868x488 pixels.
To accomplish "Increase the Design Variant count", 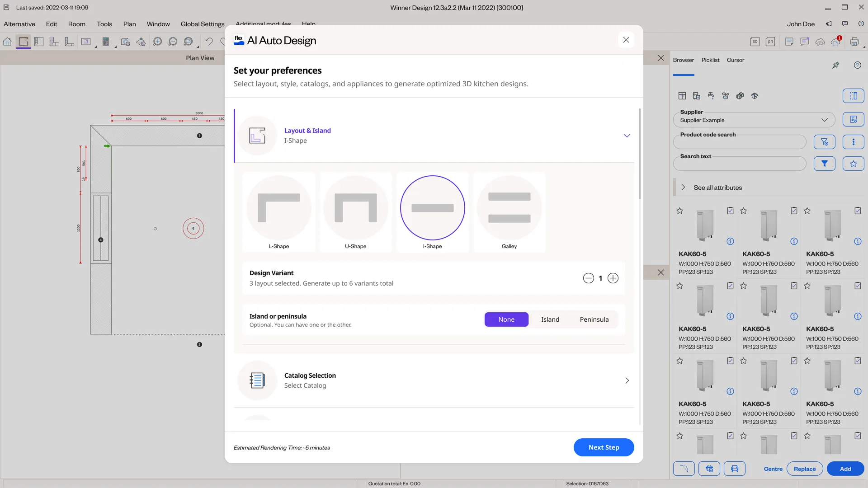I will pyautogui.click(x=613, y=278).
